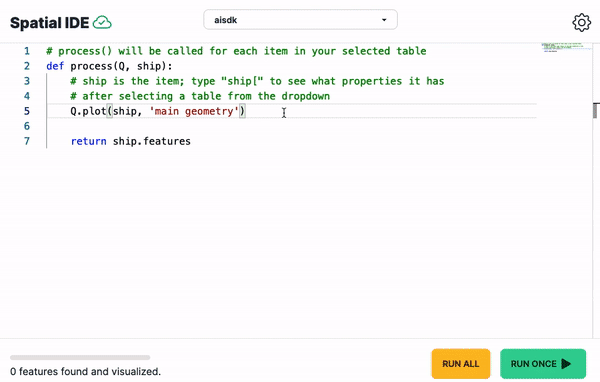Click the cloud sync status icon
Image resolution: width=600 pixels, height=382 pixels.
[102, 23]
